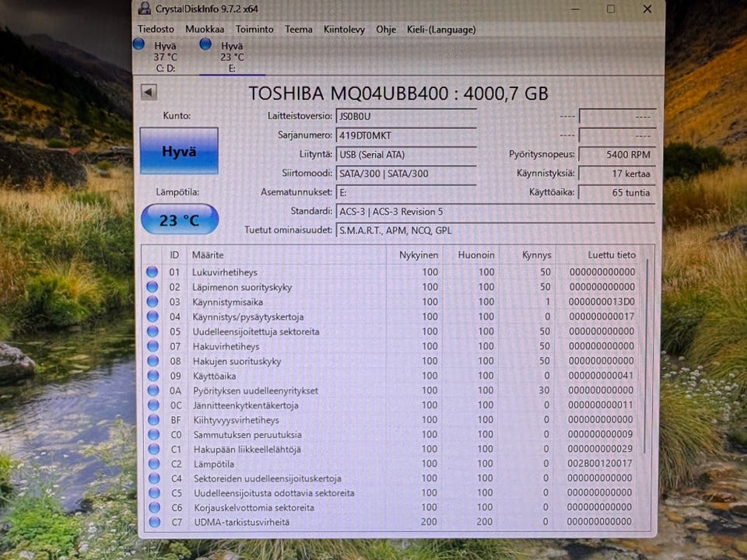Screen dimensions: 747x560
Task: Click status icon of Pyörityksen uudelleenyritykset row
Action: click(x=153, y=390)
